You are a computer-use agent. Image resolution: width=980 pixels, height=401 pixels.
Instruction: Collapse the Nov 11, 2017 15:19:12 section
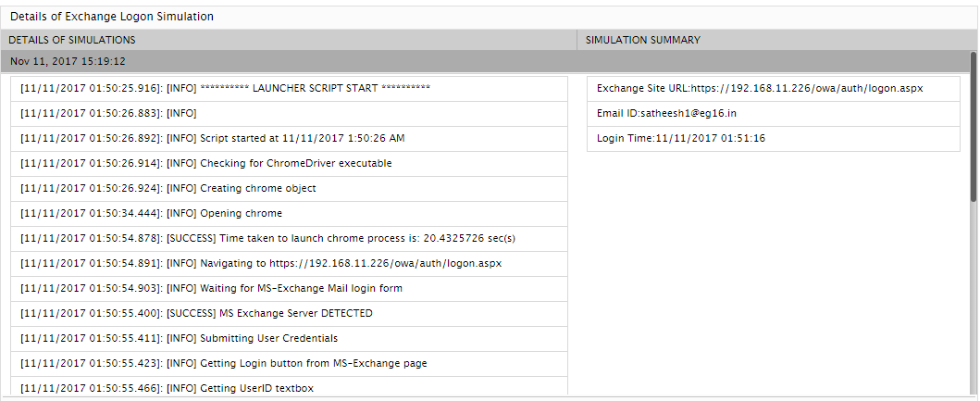tap(68, 61)
